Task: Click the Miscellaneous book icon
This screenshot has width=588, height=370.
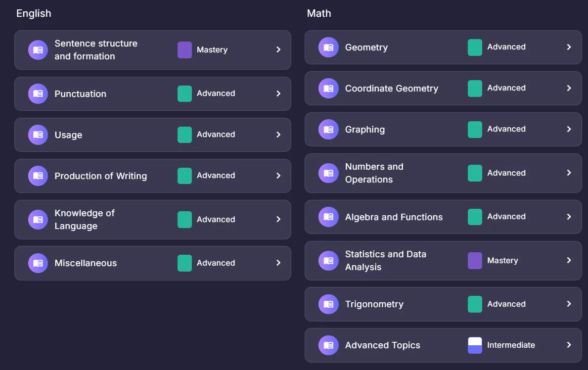Action: (38, 263)
